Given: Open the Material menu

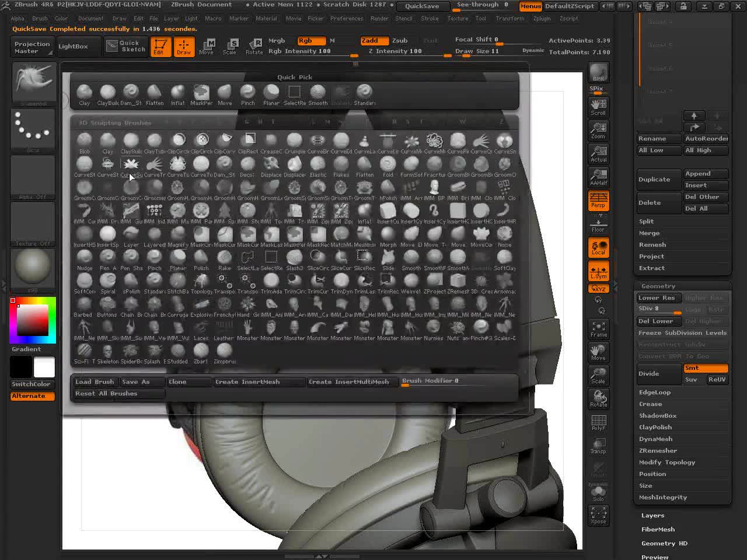Looking at the screenshot, I should click(x=266, y=19).
